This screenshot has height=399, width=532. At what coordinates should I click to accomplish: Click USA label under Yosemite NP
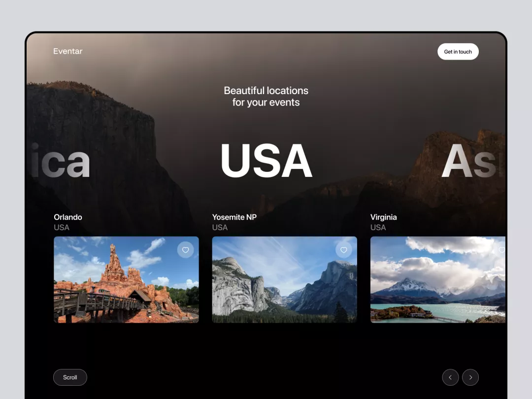click(x=220, y=228)
